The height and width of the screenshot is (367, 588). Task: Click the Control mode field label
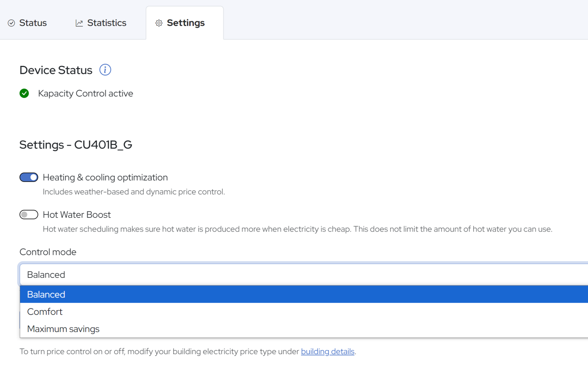48,252
